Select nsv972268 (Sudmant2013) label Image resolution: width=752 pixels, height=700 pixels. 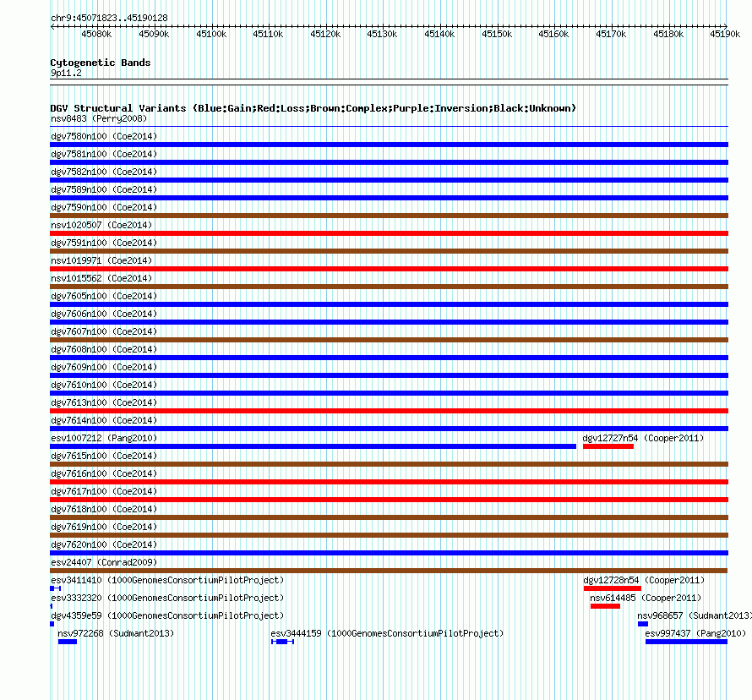point(116,633)
